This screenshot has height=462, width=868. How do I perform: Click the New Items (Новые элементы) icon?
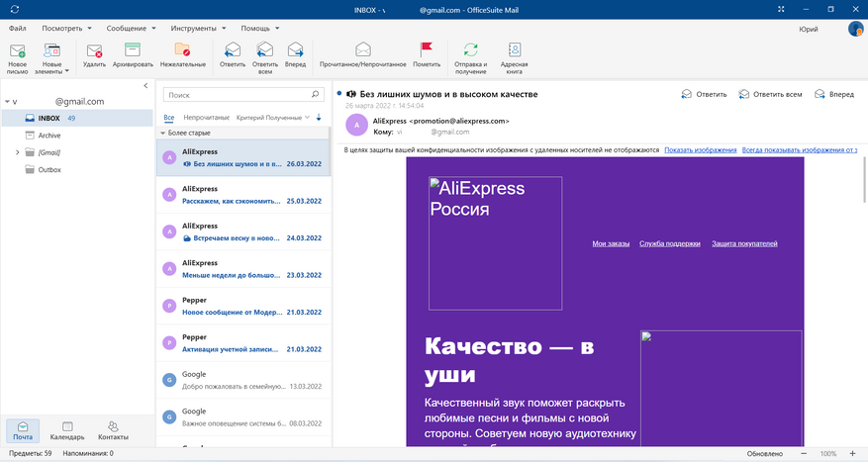[x=51, y=50]
